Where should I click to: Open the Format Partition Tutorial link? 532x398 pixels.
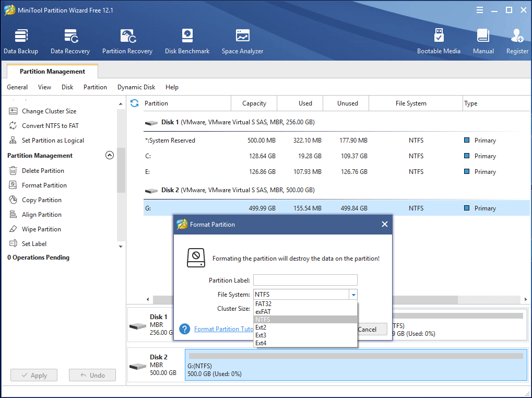[224, 329]
